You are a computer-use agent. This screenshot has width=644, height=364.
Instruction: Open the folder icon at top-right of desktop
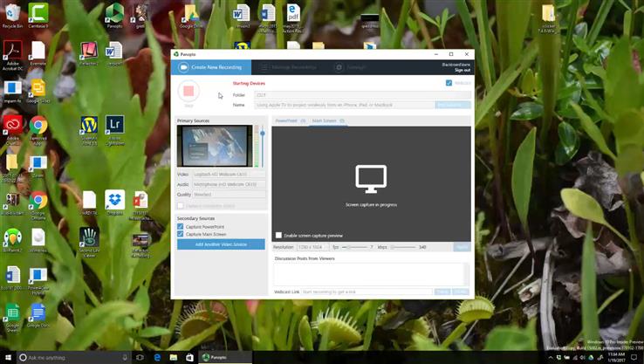pyautogui.click(x=548, y=18)
